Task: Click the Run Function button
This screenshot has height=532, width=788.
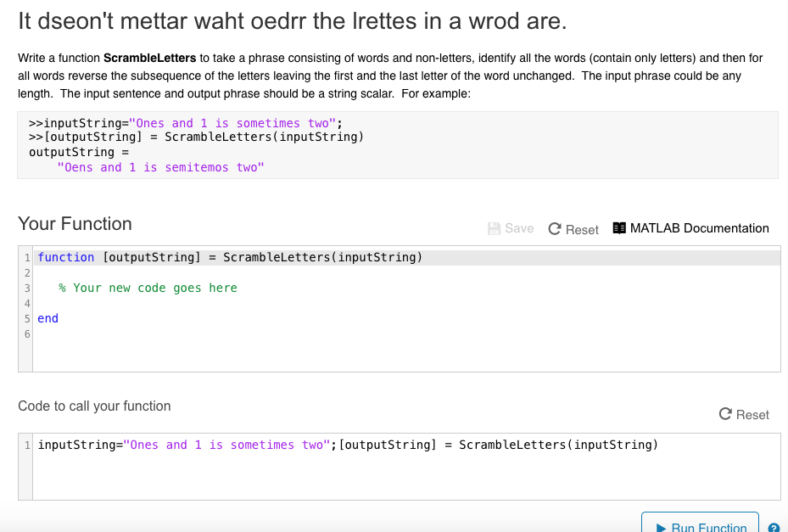Action: point(699,524)
